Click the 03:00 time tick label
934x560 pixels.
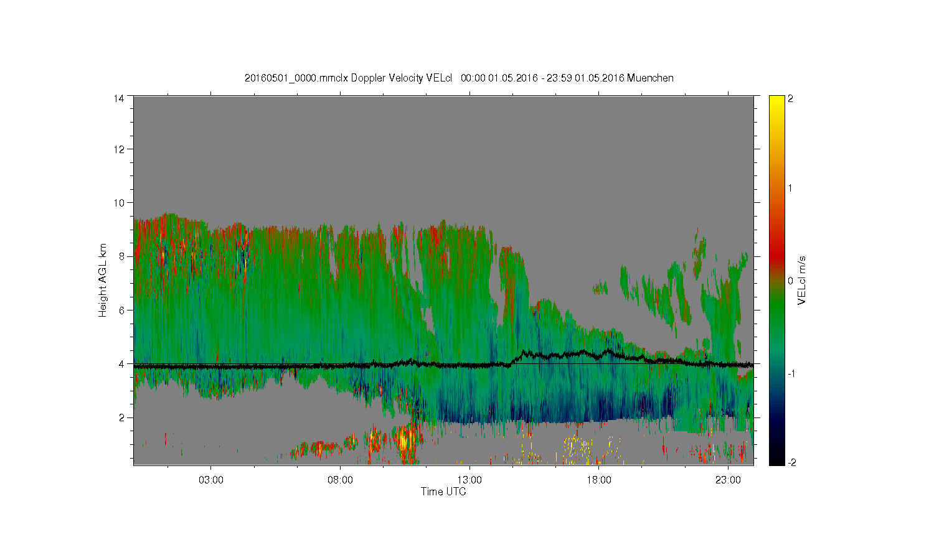pyautogui.click(x=211, y=480)
